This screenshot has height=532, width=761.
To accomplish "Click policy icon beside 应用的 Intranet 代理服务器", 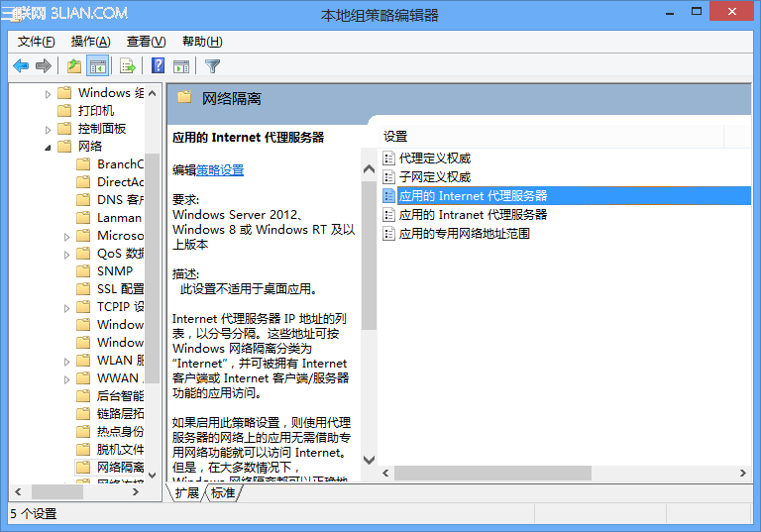I will (388, 215).
